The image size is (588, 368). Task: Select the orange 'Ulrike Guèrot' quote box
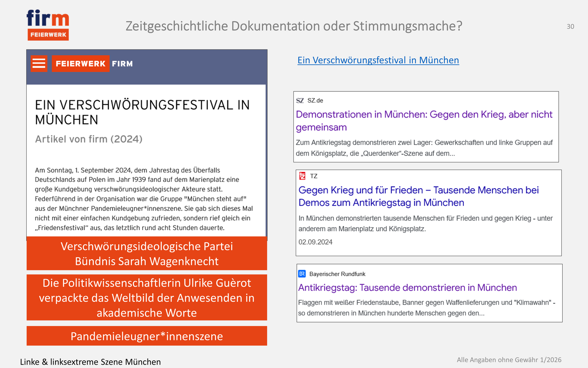[x=147, y=297]
